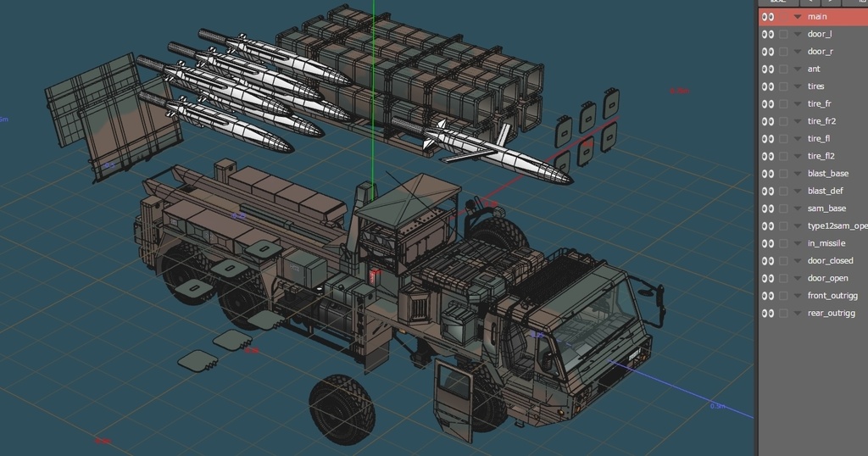Choose the door_r object name
The height and width of the screenshot is (456, 868).
point(821,52)
